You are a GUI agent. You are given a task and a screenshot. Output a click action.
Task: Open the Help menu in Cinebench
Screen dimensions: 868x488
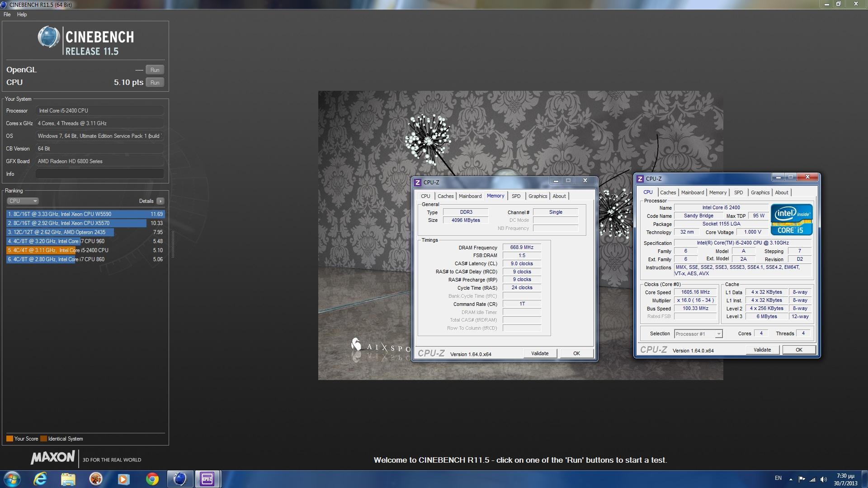(22, 14)
